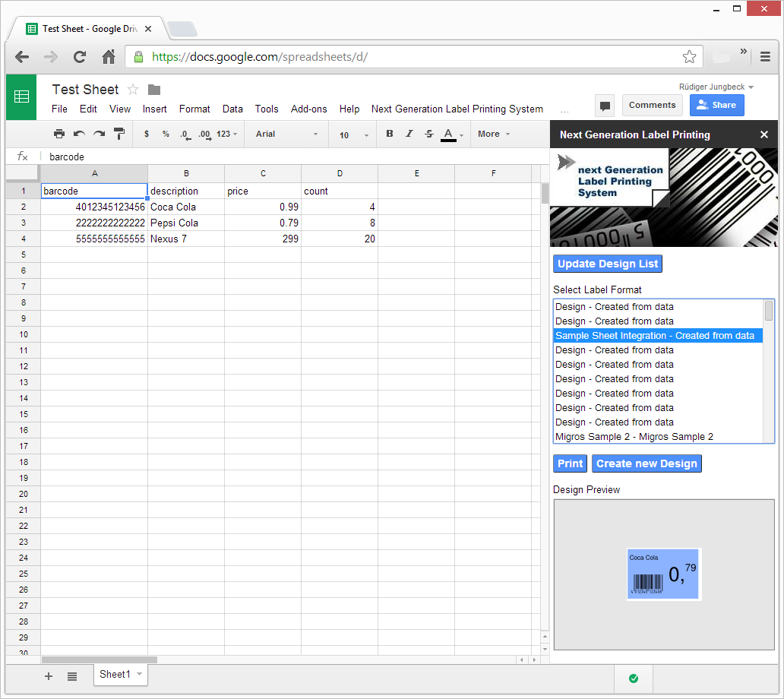784x699 pixels.
Task: Add a new sheet with plus icon
Action: click(49, 676)
